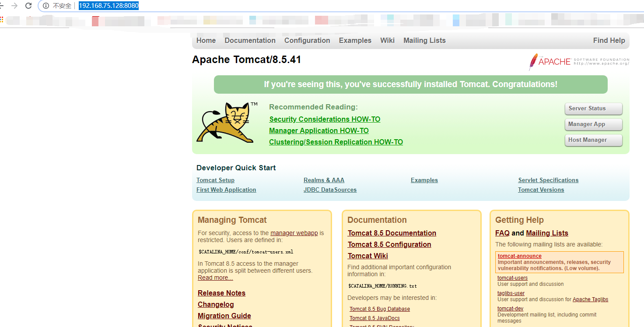
Task: Open Wiki in the navigation bar
Action: coord(387,40)
